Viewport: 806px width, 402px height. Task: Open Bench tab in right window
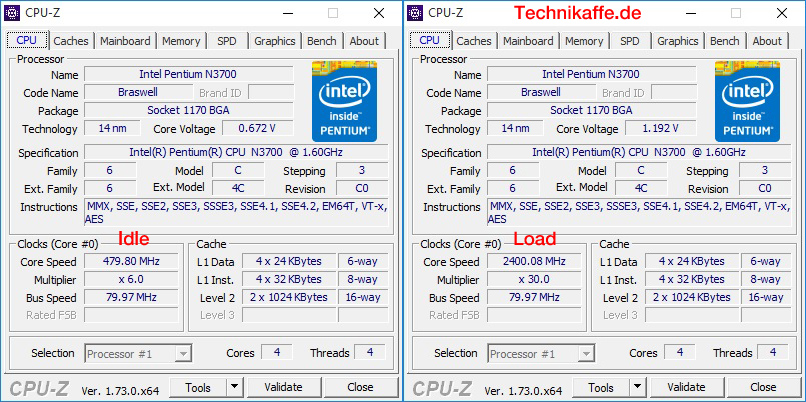pyautogui.click(x=725, y=41)
